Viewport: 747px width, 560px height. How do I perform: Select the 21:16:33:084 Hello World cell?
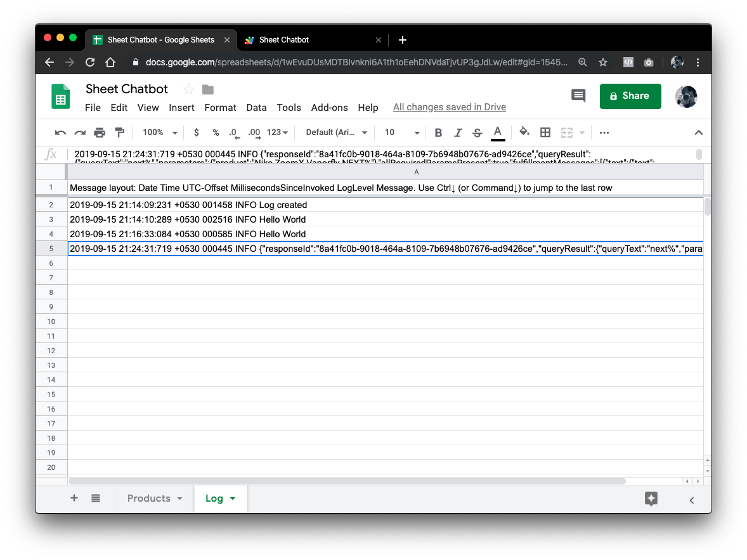[x=386, y=234]
